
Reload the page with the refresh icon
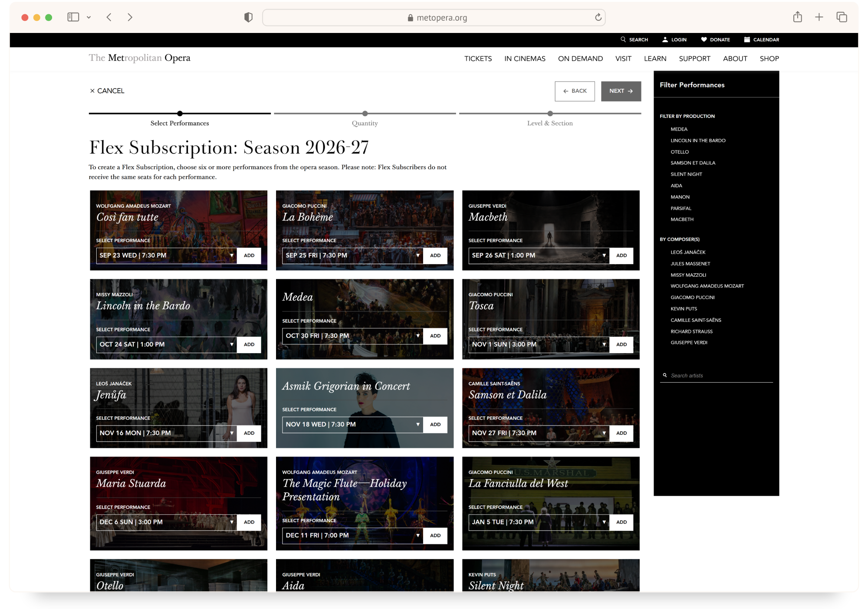pos(598,17)
